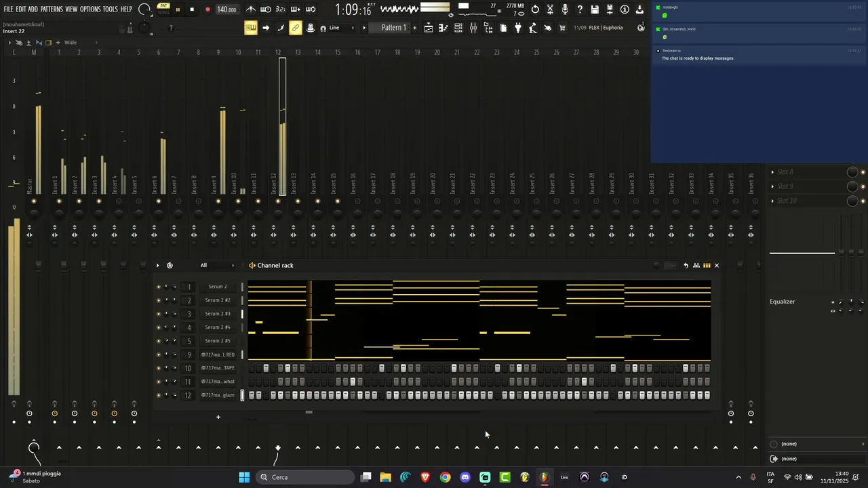
Task: Open the VIEW menu
Action: point(71,9)
